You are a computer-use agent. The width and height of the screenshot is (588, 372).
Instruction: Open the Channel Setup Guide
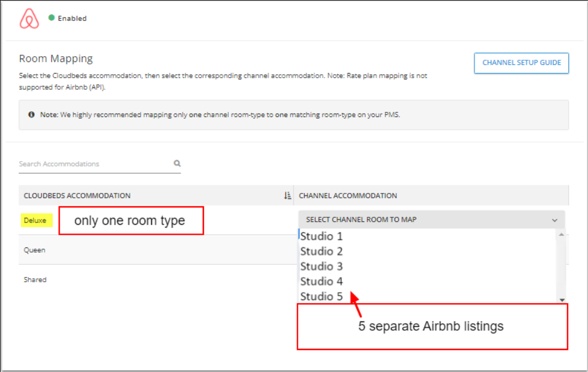click(521, 63)
